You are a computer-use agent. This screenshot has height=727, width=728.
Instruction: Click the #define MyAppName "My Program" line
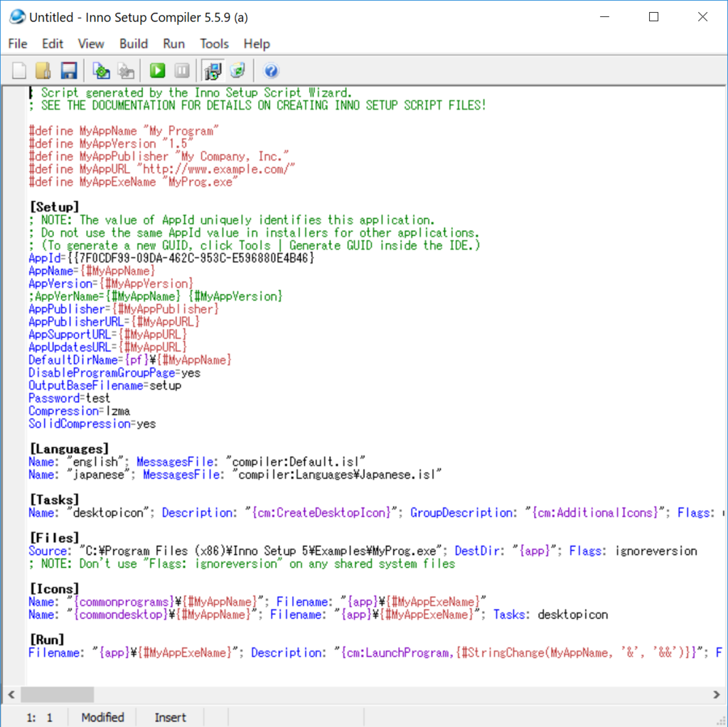[124, 131]
